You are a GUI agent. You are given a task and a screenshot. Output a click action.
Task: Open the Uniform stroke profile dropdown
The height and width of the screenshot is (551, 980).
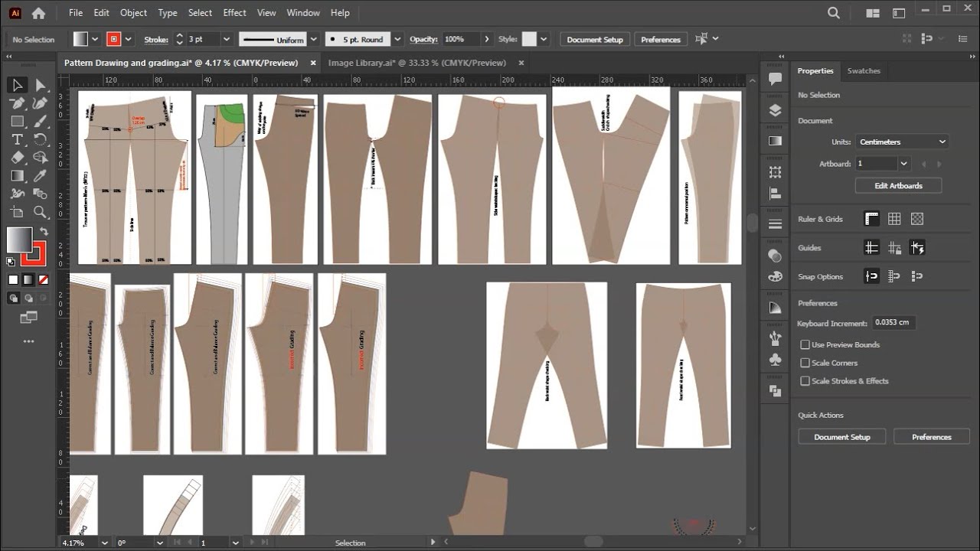pyautogui.click(x=312, y=39)
